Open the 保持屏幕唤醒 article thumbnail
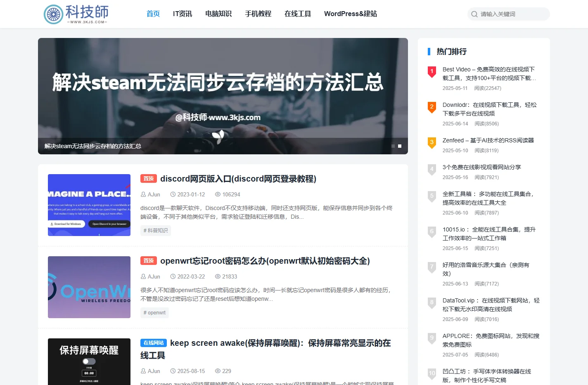 89,362
